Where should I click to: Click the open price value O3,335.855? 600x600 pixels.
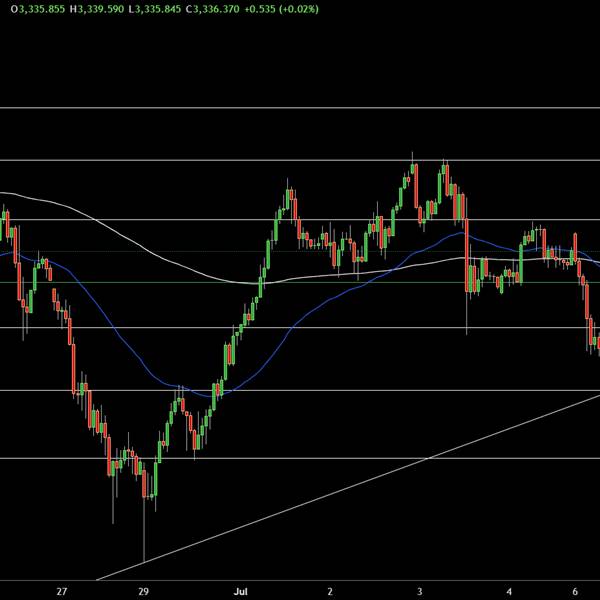coord(38,9)
